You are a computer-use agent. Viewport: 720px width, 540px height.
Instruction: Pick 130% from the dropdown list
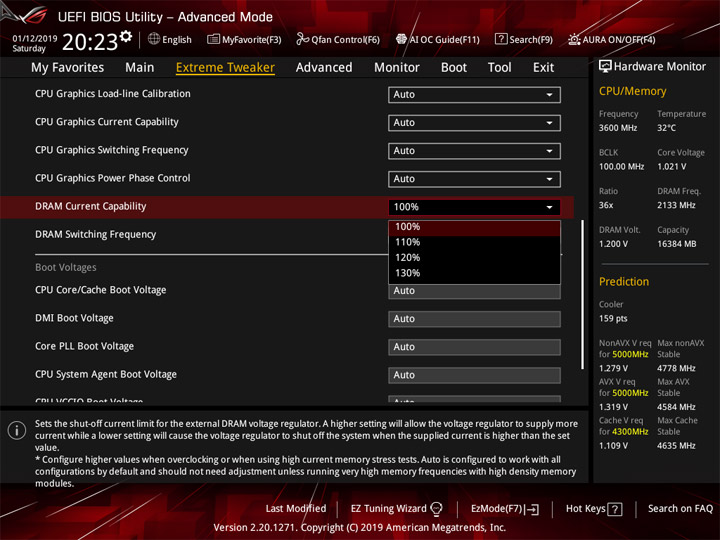click(x=474, y=273)
